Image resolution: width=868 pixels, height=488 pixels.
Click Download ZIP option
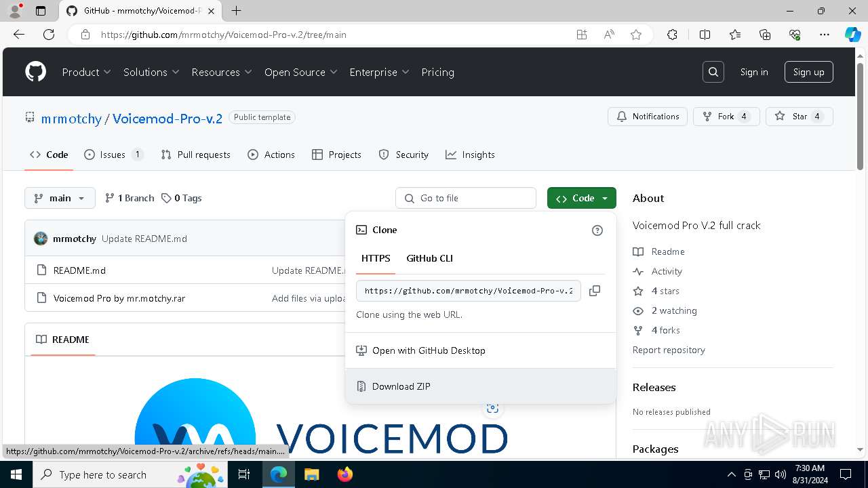(x=481, y=386)
